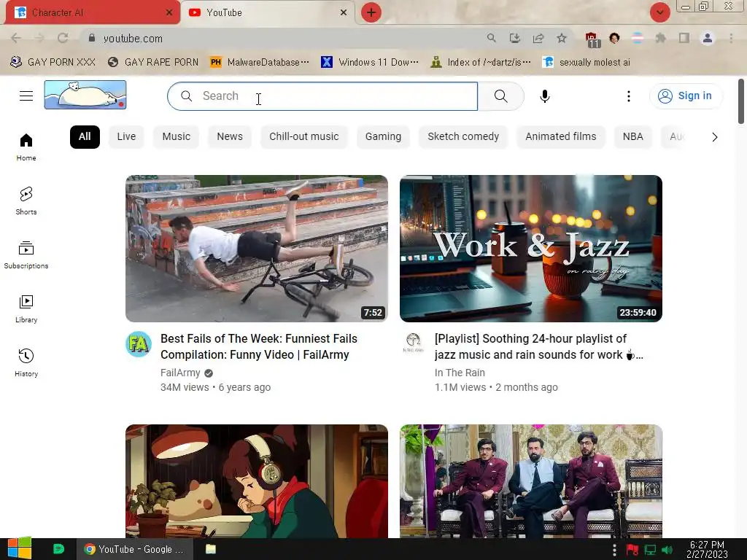
Task: Open Chrome's three-dot menu
Action: pos(731,38)
